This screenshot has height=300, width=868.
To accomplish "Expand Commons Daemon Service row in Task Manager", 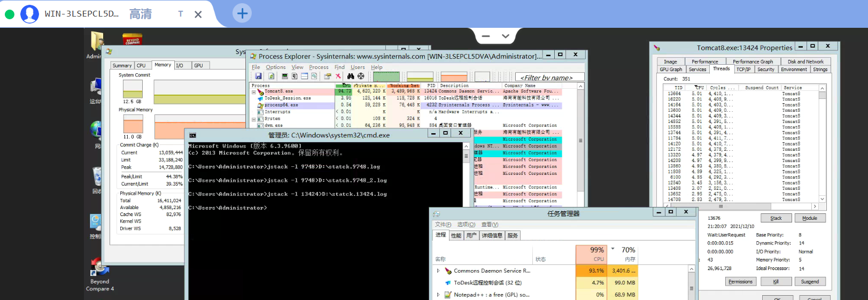I will click(x=438, y=271).
